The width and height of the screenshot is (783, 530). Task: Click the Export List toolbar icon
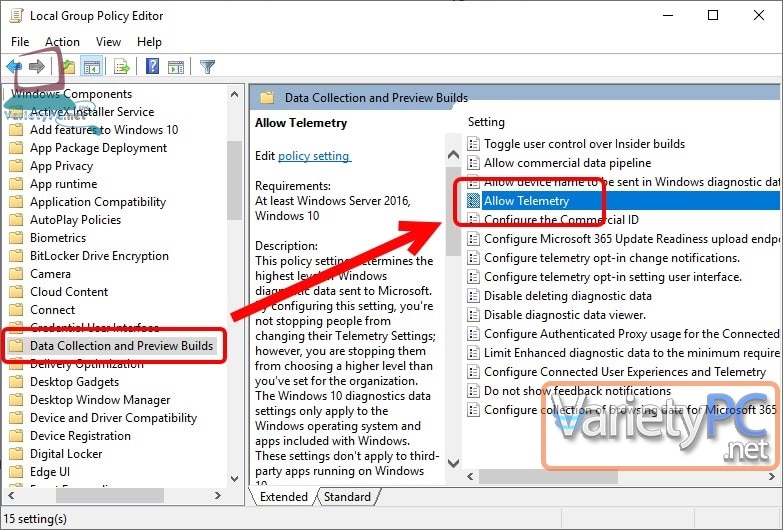pyautogui.click(x=121, y=66)
